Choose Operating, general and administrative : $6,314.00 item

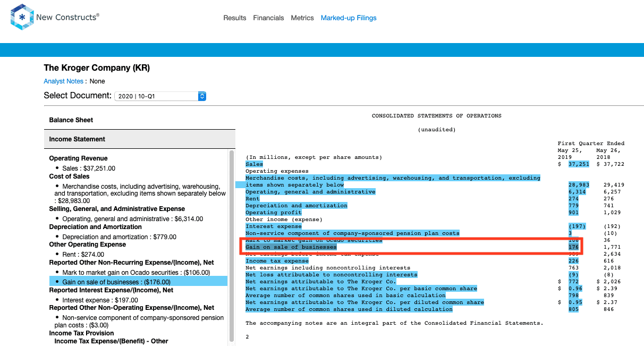(x=132, y=219)
